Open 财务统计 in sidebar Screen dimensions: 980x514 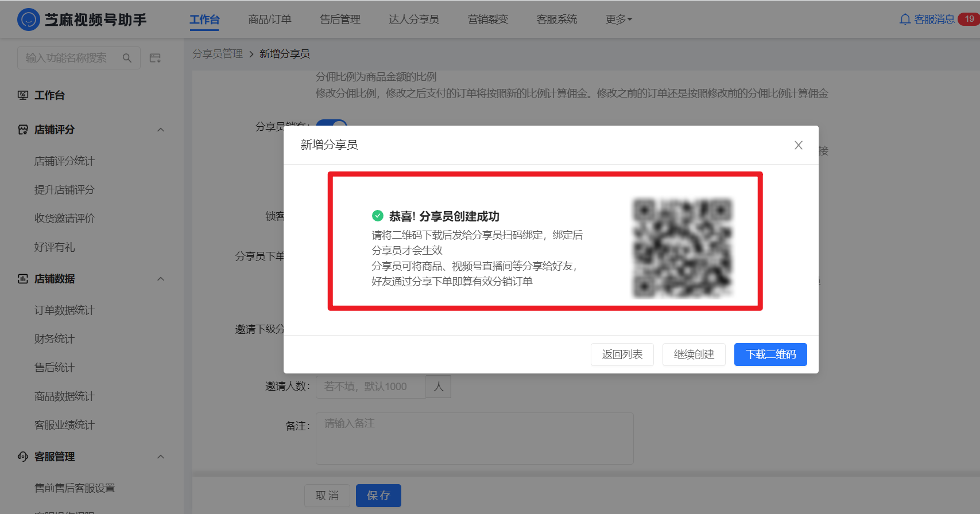coord(55,339)
